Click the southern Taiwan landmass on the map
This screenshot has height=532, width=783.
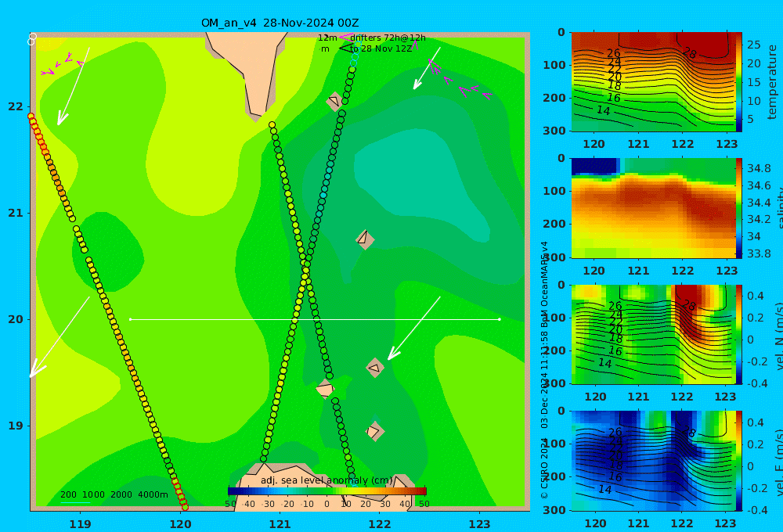click(252, 70)
